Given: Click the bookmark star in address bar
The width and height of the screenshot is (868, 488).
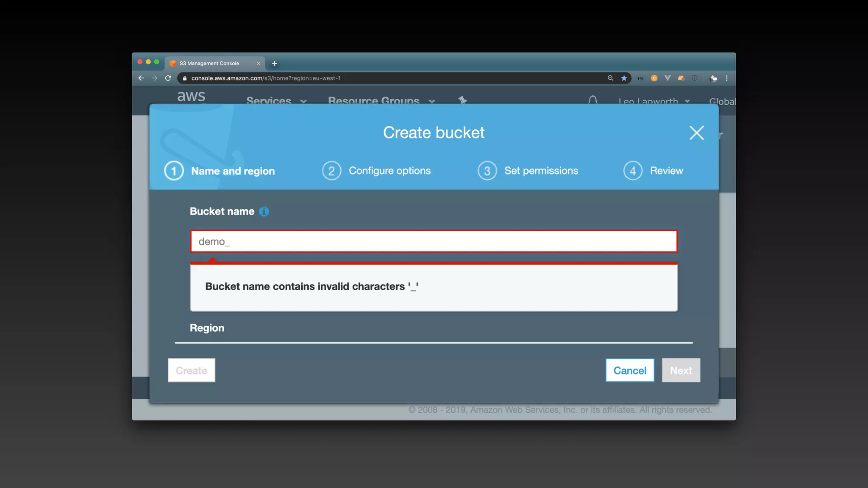Looking at the screenshot, I should click(x=624, y=78).
